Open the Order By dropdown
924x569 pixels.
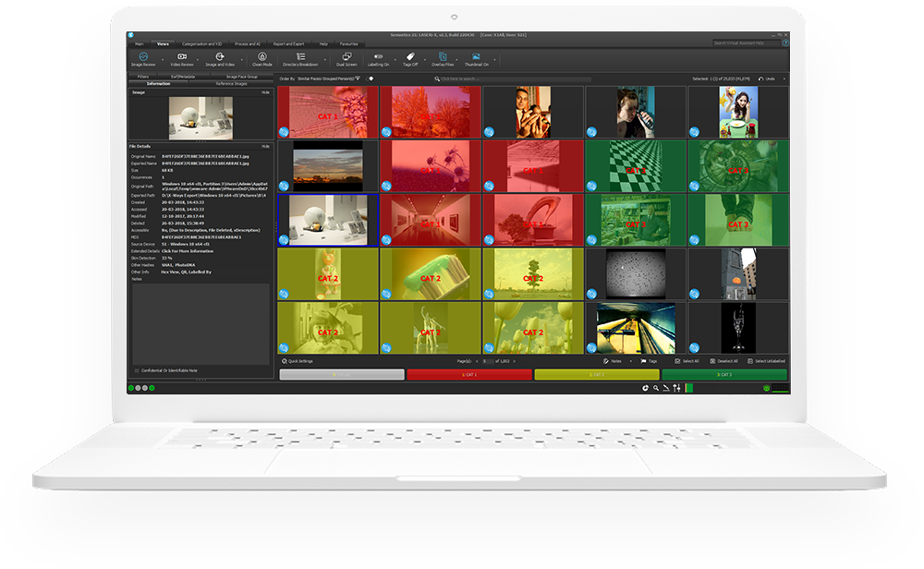(329, 79)
